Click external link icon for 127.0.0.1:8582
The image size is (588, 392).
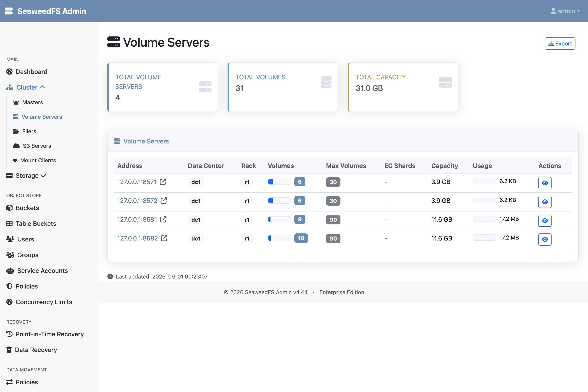(164, 238)
